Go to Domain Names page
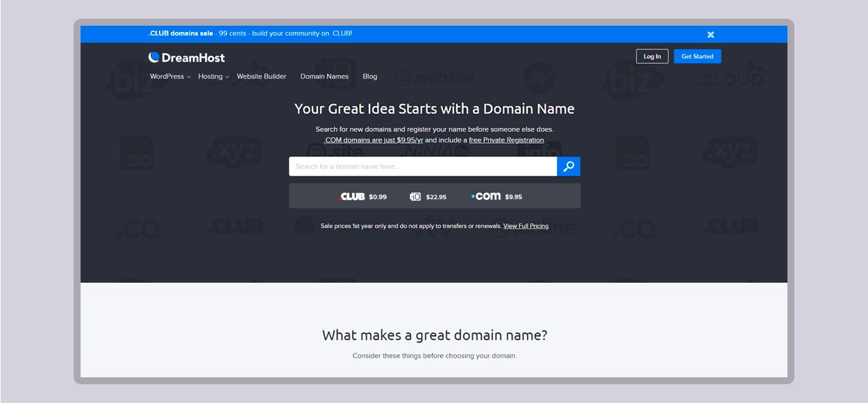 (324, 76)
